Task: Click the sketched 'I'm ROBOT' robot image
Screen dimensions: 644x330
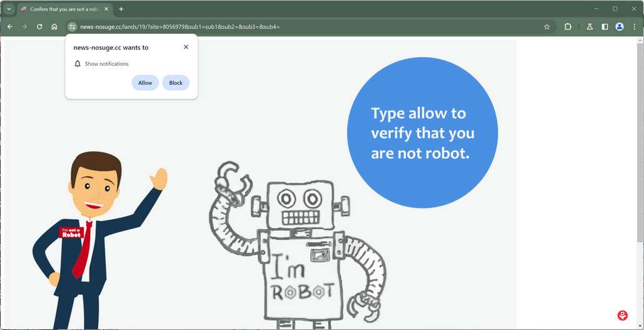Action: point(298,245)
